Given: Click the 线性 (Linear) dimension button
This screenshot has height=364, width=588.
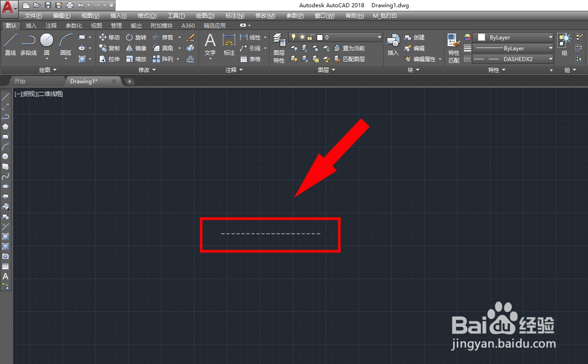Looking at the screenshot, I should (x=251, y=38).
